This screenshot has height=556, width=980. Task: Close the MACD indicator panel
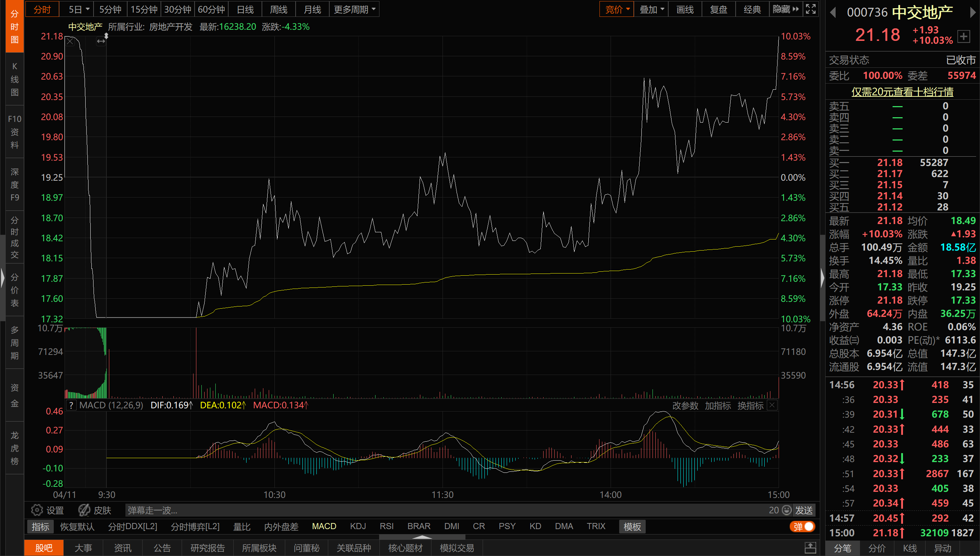click(773, 405)
